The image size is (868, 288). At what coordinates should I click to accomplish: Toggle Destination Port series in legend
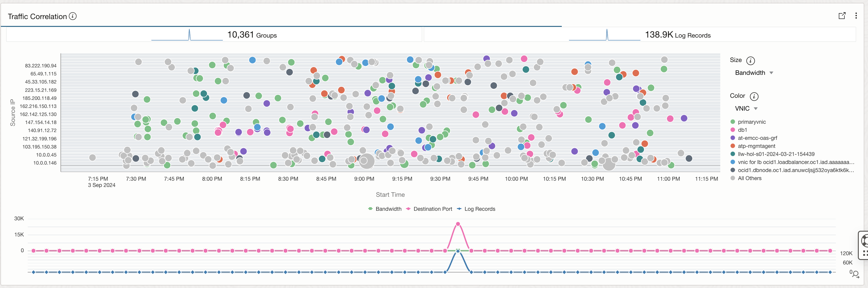429,209
